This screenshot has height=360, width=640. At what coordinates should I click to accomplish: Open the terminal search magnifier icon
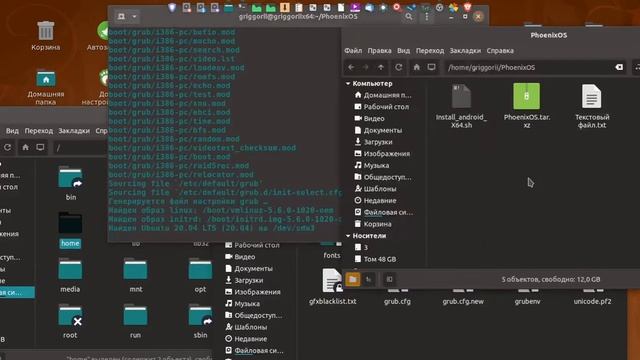409,17
